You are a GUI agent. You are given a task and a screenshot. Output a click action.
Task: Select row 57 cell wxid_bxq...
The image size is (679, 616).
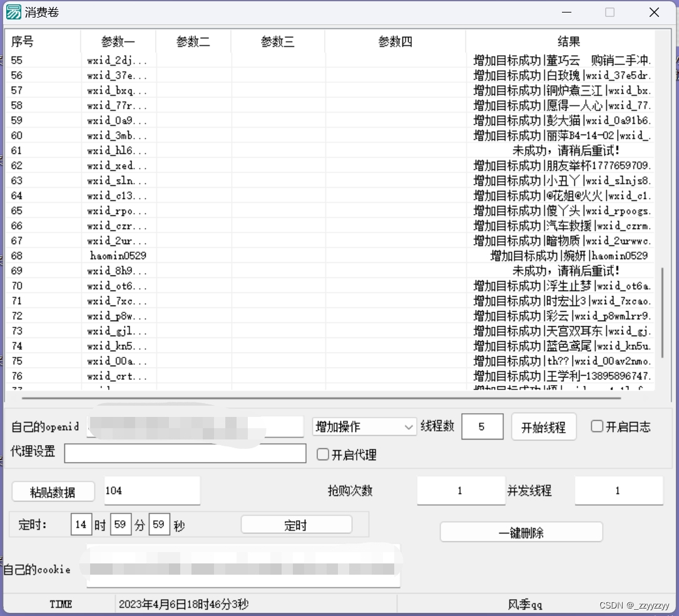click(x=118, y=90)
